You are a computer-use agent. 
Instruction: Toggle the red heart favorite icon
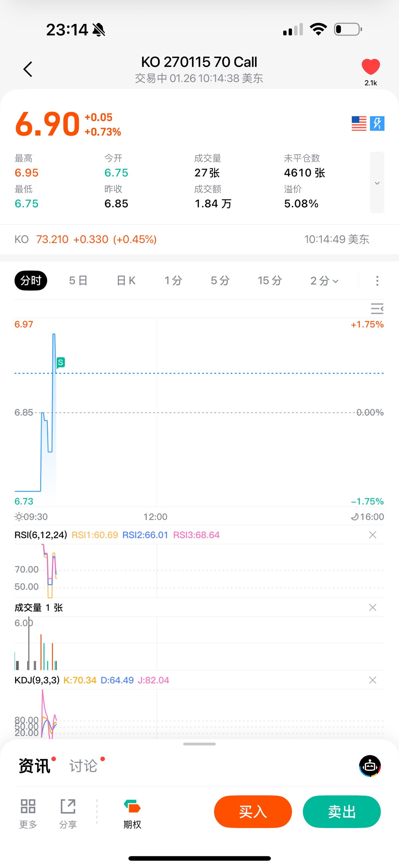370,67
